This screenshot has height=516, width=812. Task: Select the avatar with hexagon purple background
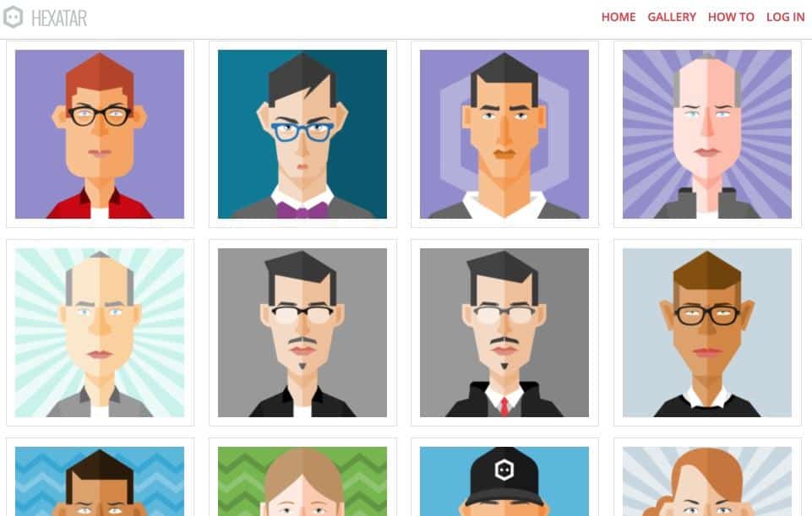click(x=504, y=134)
